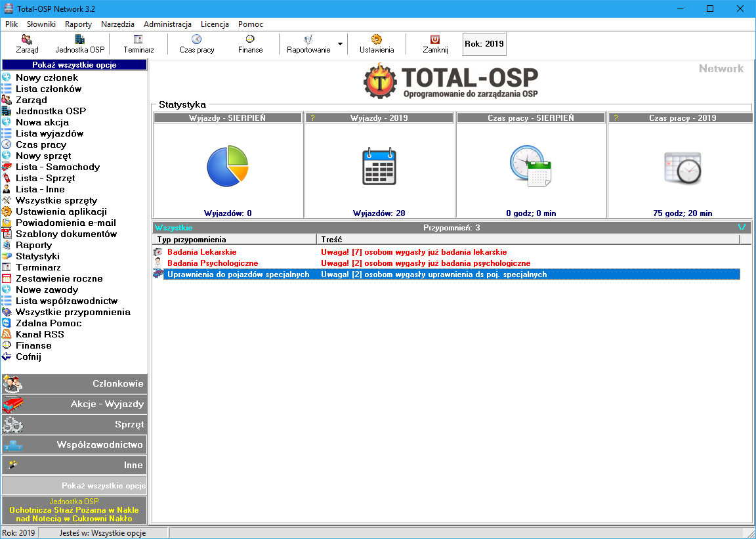Screen dimensions: 756x539
Task: Open the Słowniki menu
Action: (x=41, y=24)
